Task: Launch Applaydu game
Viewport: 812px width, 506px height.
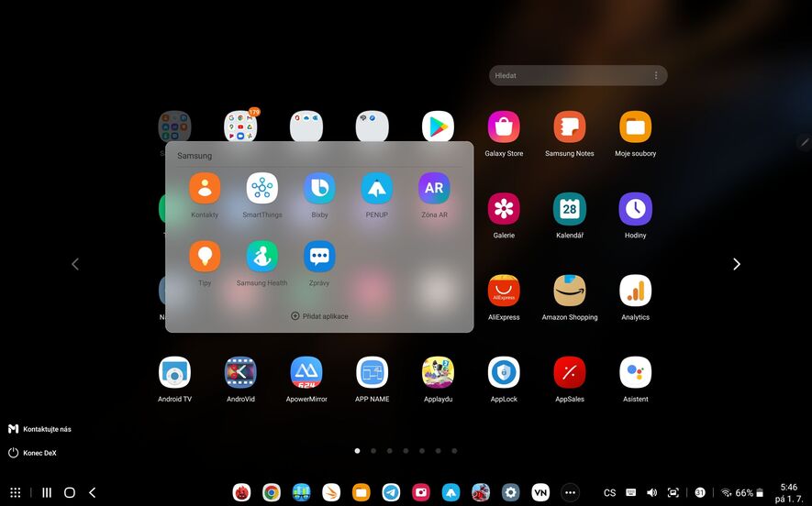Action: (438, 372)
